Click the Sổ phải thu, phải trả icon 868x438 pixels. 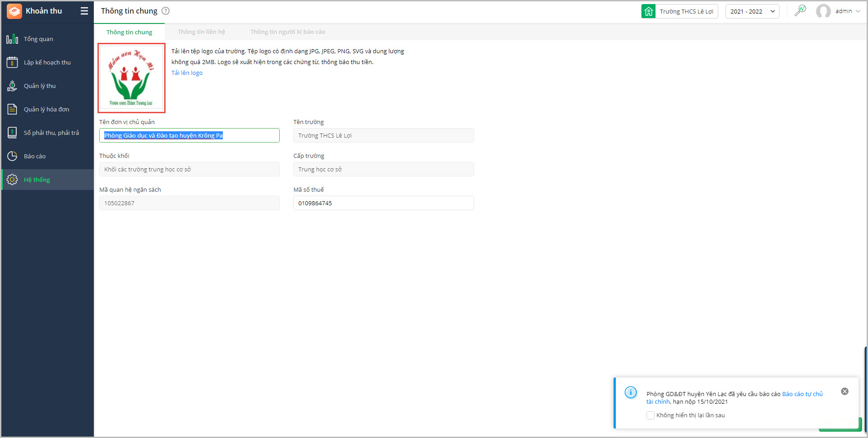[x=12, y=133]
